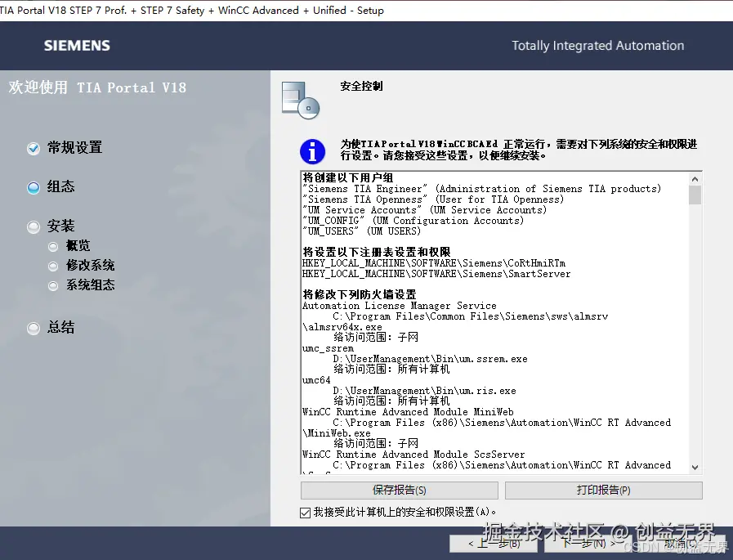Click the 将创建以下用户组 heading
Screen dimensions: 733x560
click(x=348, y=177)
